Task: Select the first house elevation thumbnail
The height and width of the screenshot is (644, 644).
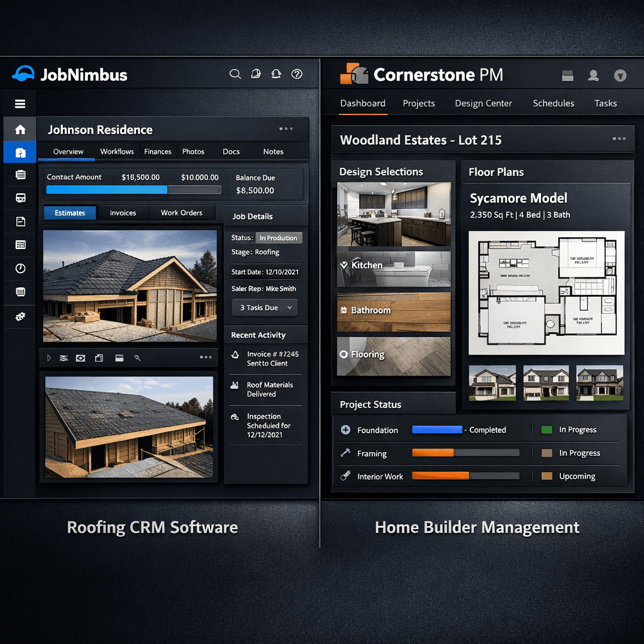Action: point(492,383)
